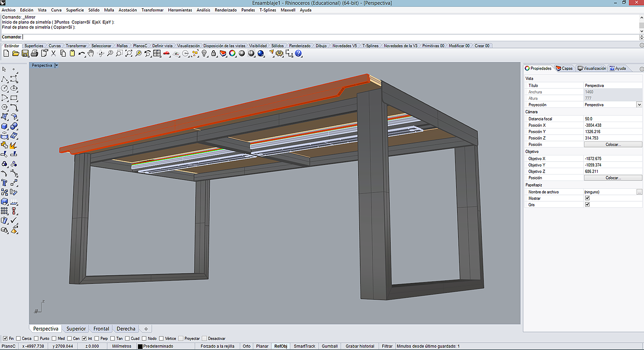This screenshot has width=644, height=350.
Task: Click the Print icon
Action: pos(34,53)
